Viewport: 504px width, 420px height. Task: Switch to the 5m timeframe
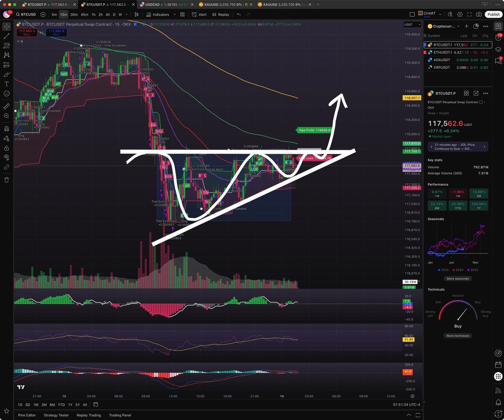coord(54,14)
